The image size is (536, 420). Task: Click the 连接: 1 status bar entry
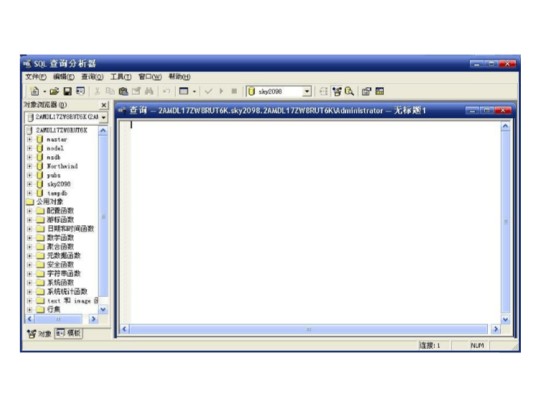430,346
